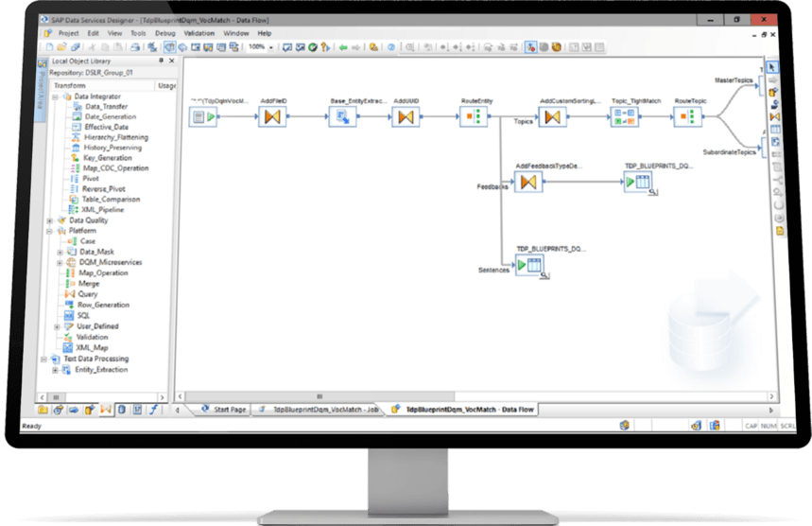The height and width of the screenshot is (526, 812).
Task: Click the AddFeedbackTypeDe query node
Action: (x=529, y=183)
